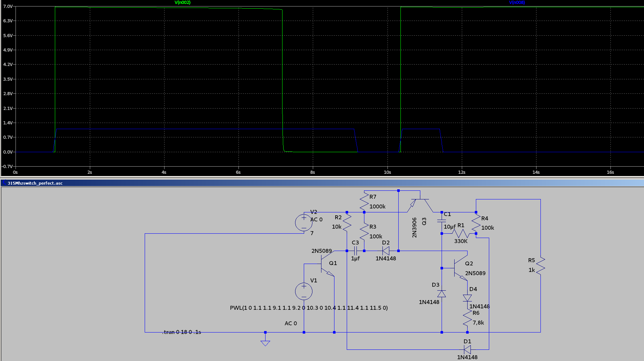Click the blue V(n008) trace label
644x361 pixels.
[x=517, y=3]
